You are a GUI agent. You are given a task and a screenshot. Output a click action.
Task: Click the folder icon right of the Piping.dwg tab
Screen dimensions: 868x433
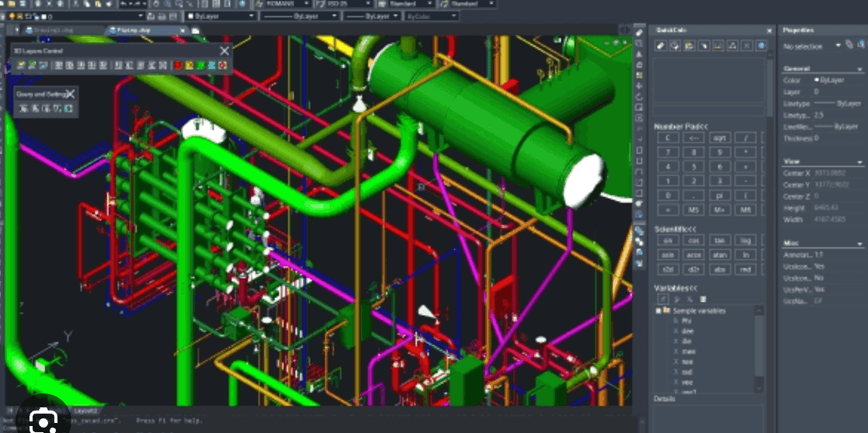click(196, 30)
